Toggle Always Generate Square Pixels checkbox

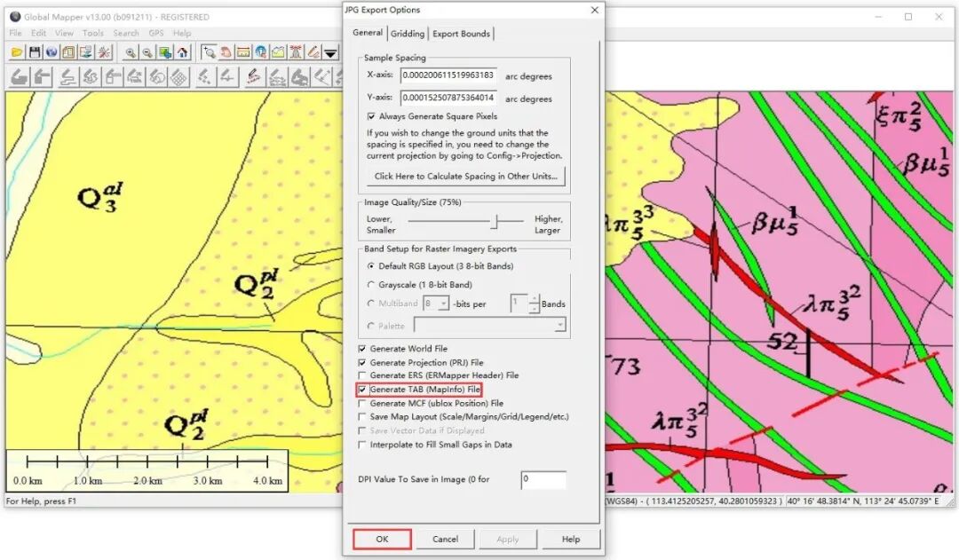pyautogui.click(x=370, y=116)
